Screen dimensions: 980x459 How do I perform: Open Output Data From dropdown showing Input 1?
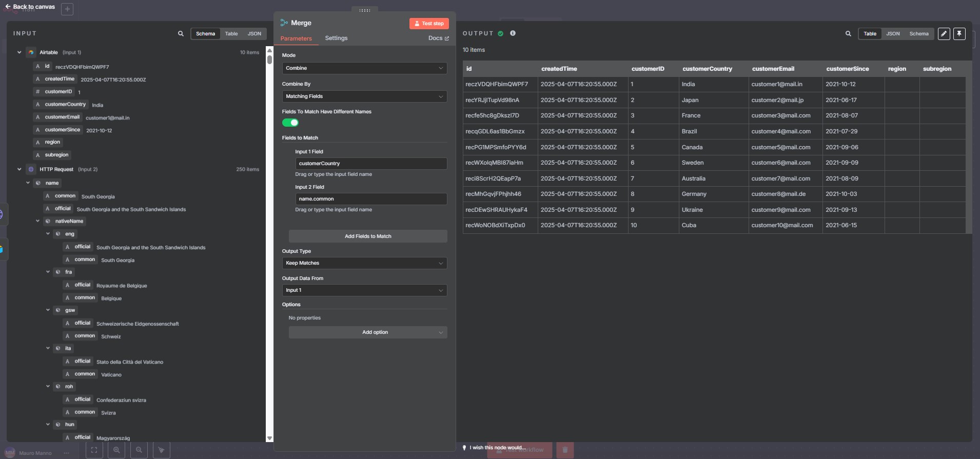pyautogui.click(x=364, y=290)
